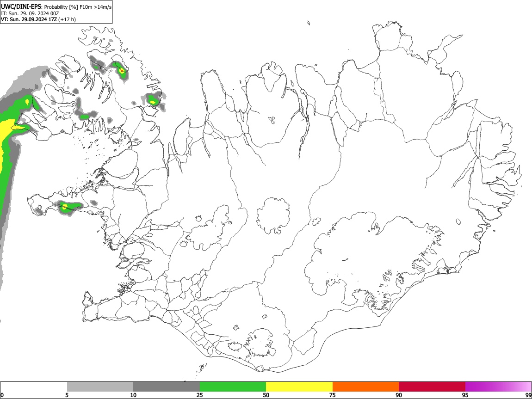
Task: Click the legend value '75'
Action: pos(333,395)
